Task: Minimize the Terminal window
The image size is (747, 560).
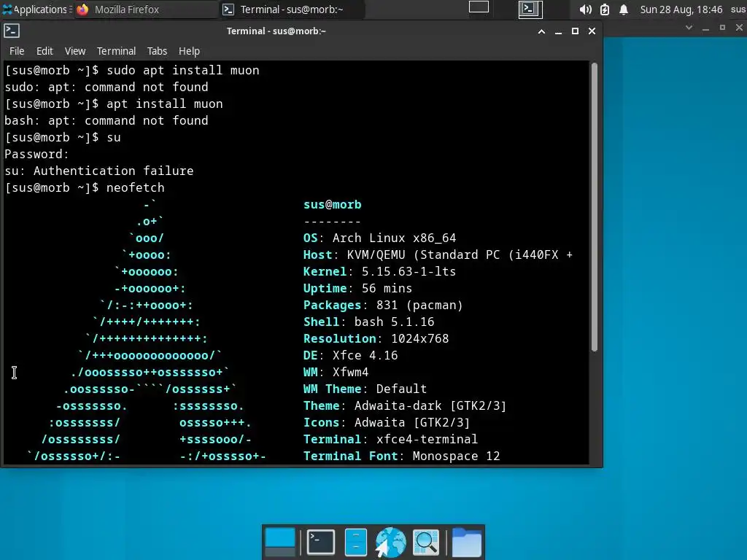Action: (558, 31)
